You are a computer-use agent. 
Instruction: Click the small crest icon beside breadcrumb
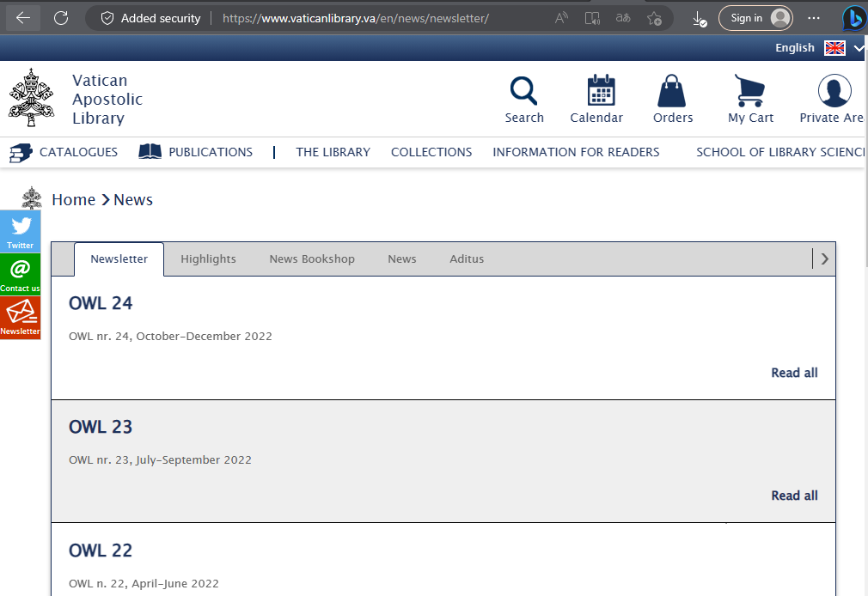(x=32, y=198)
